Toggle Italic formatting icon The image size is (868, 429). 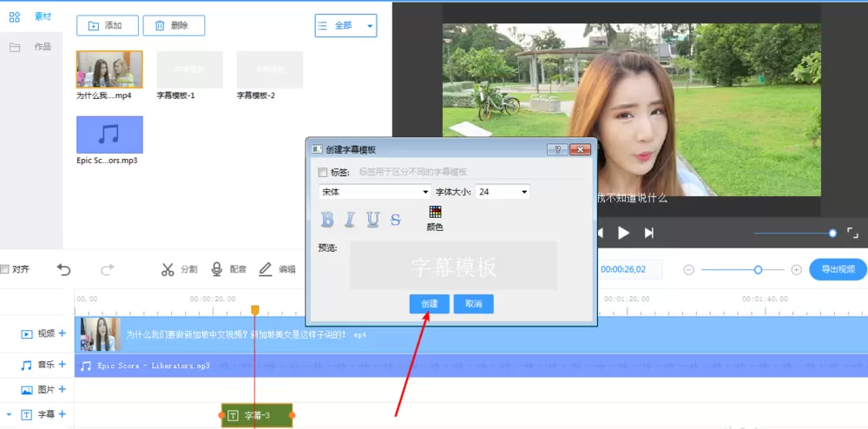pyautogui.click(x=350, y=220)
